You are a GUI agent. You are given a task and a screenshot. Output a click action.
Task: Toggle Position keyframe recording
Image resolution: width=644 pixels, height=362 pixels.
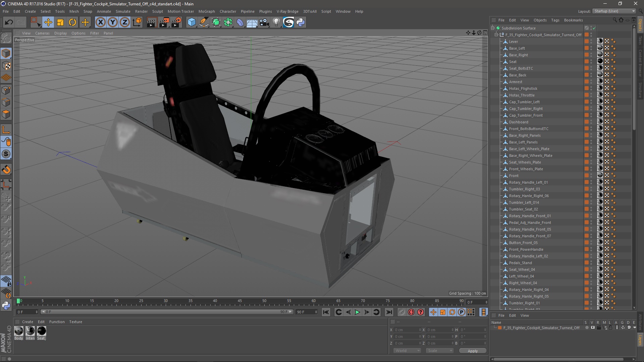[x=433, y=312]
